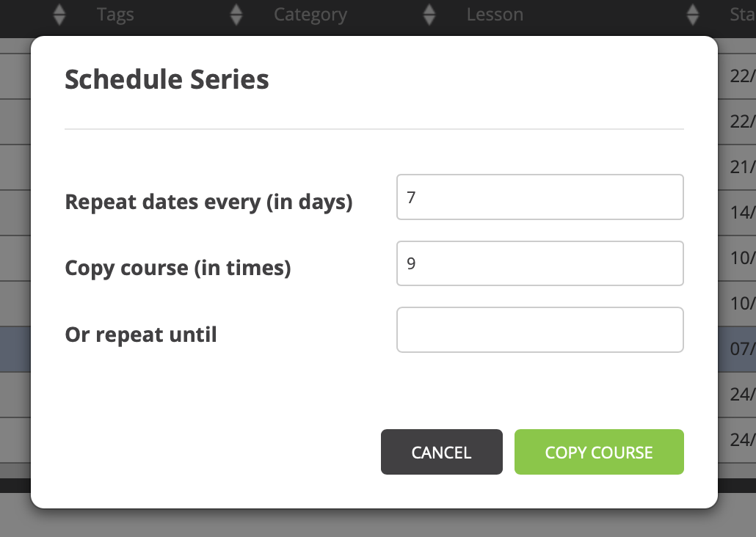Open the Or repeat until field
756x537 pixels.
coord(539,329)
